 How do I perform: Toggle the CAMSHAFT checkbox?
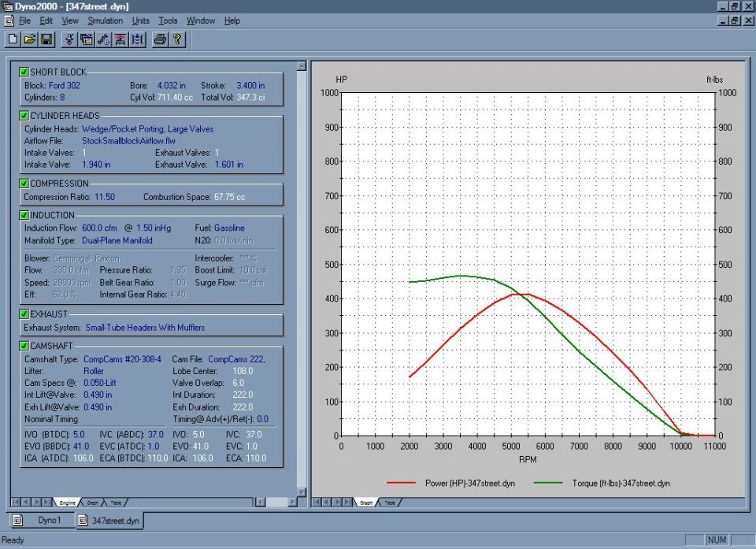pyautogui.click(x=24, y=346)
